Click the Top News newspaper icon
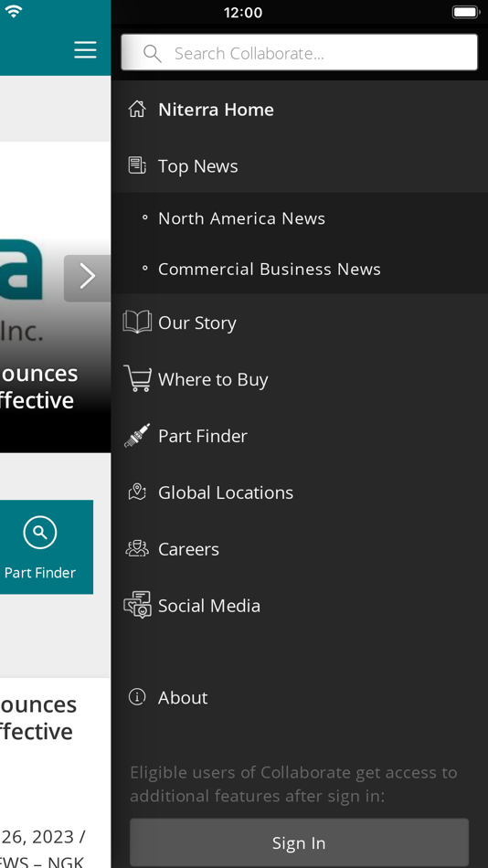The width and height of the screenshot is (488, 868). click(137, 165)
